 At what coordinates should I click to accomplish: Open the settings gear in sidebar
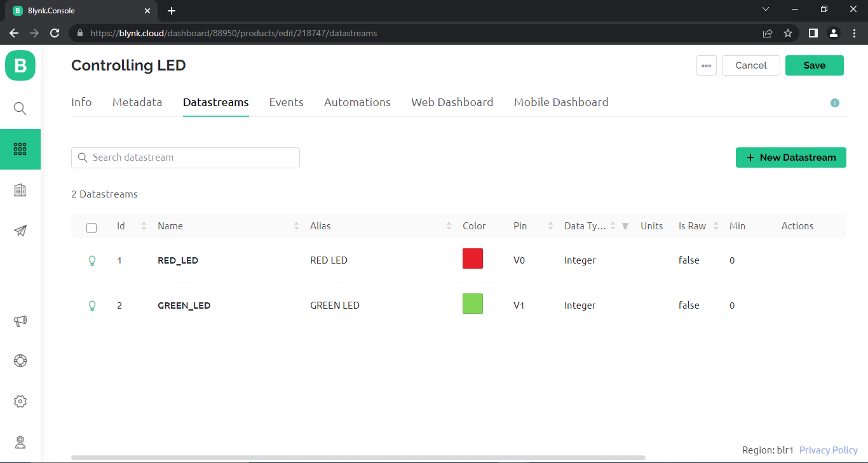point(20,401)
